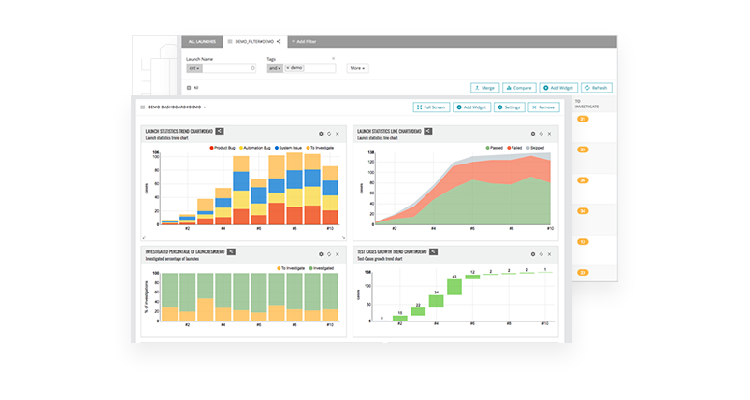This screenshot has width=750, height=400.
Task: Expand the 'and' condition dropdown for Tags
Action: (x=275, y=68)
